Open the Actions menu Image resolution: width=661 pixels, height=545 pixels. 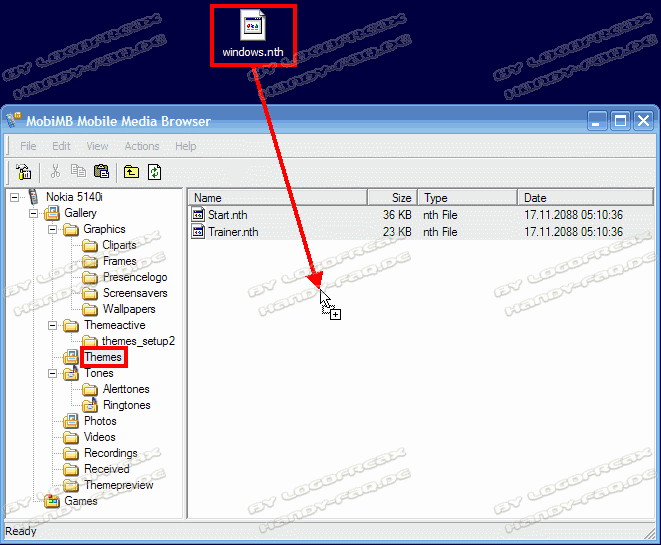[142, 146]
